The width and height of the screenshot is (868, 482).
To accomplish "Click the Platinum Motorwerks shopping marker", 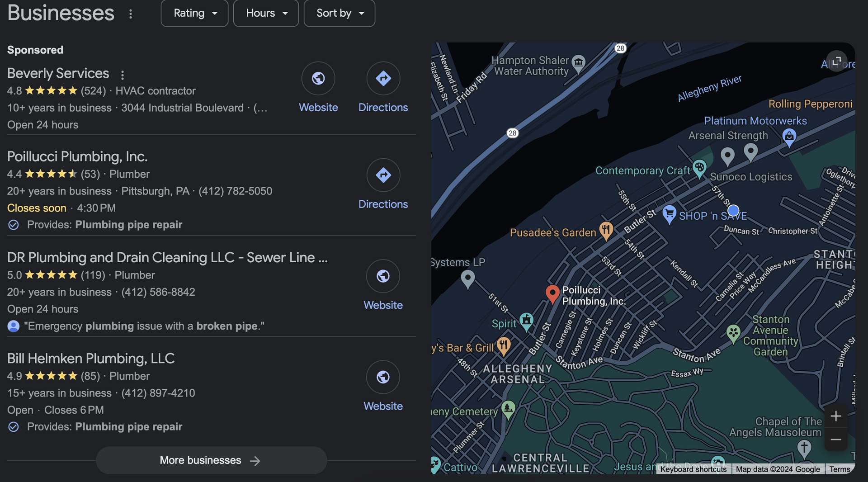I will 789,137.
